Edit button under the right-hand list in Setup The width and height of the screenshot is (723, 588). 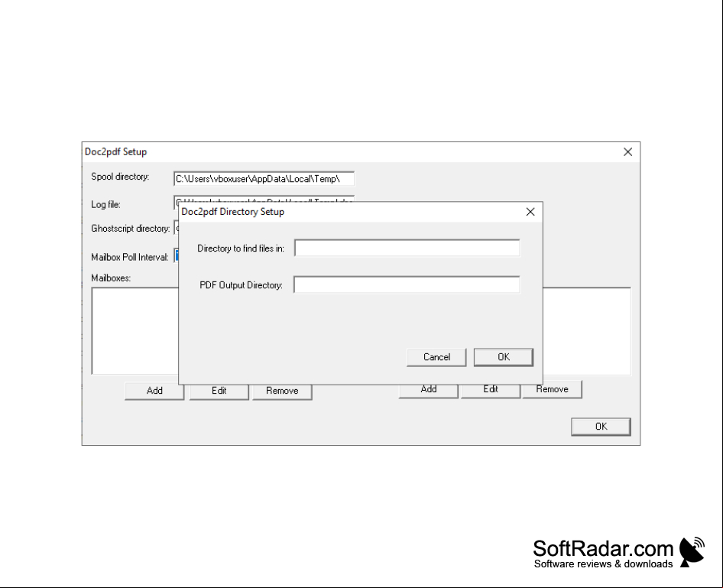[x=491, y=390]
